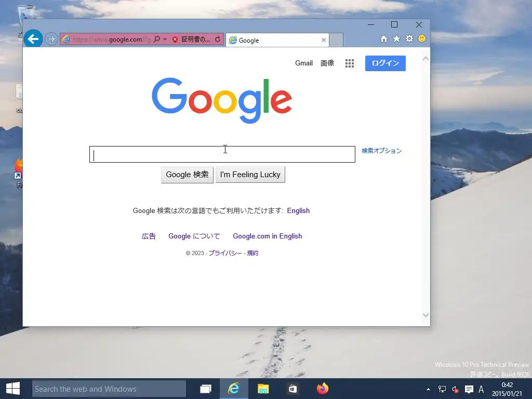Open the Store taskbar icon

coord(292,389)
